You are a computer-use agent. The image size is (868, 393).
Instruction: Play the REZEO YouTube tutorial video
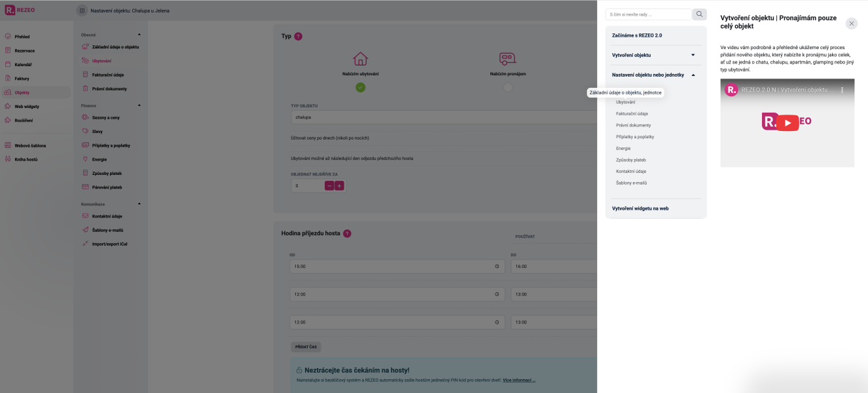point(787,122)
